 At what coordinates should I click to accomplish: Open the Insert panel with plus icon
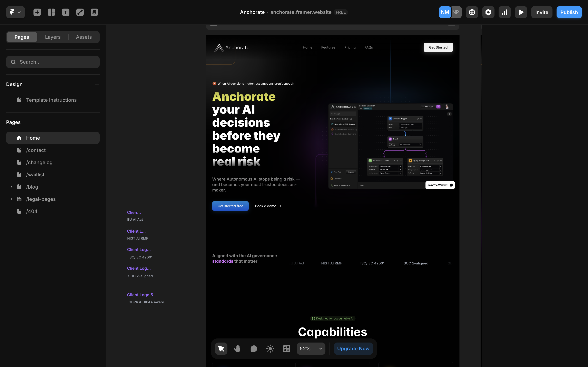(x=37, y=12)
